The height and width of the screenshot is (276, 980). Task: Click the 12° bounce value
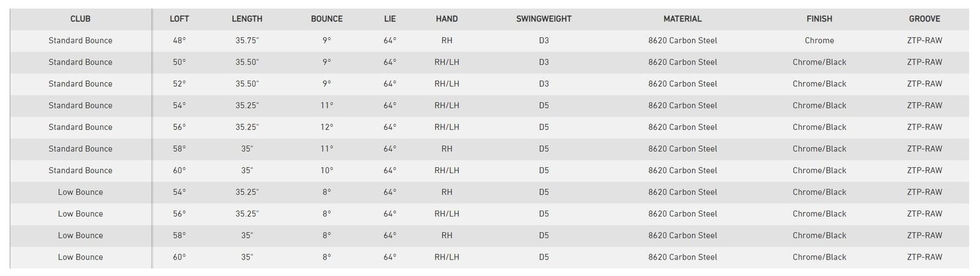click(x=326, y=127)
